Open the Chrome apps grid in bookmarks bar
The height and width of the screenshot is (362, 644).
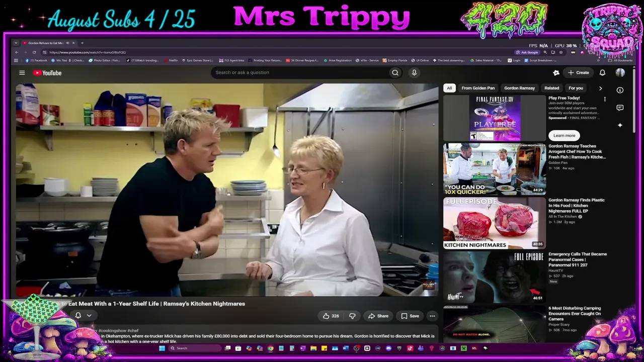tap(16, 60)
